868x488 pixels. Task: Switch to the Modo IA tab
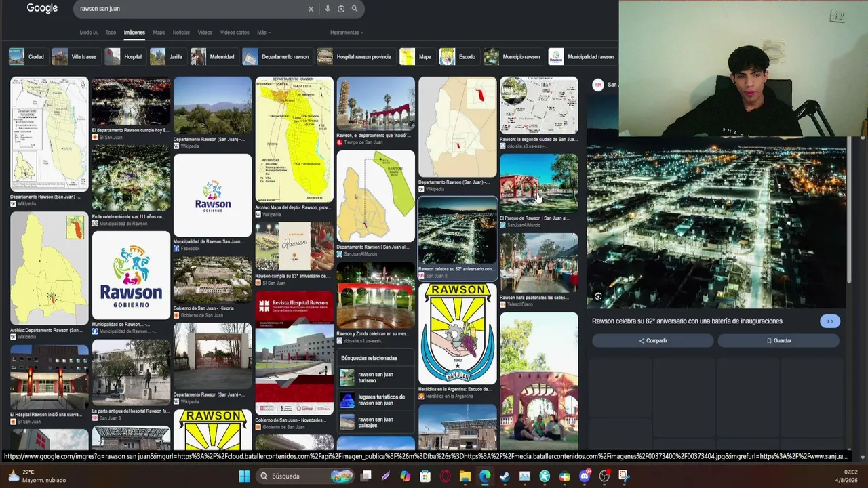(88, 33)
